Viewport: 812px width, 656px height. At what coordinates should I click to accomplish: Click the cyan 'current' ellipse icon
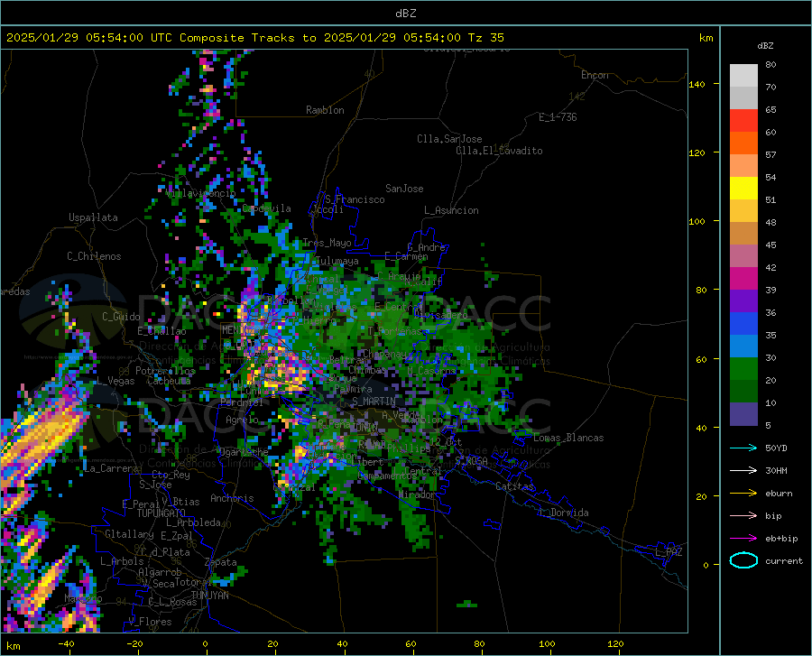click(x=743, y=560)
